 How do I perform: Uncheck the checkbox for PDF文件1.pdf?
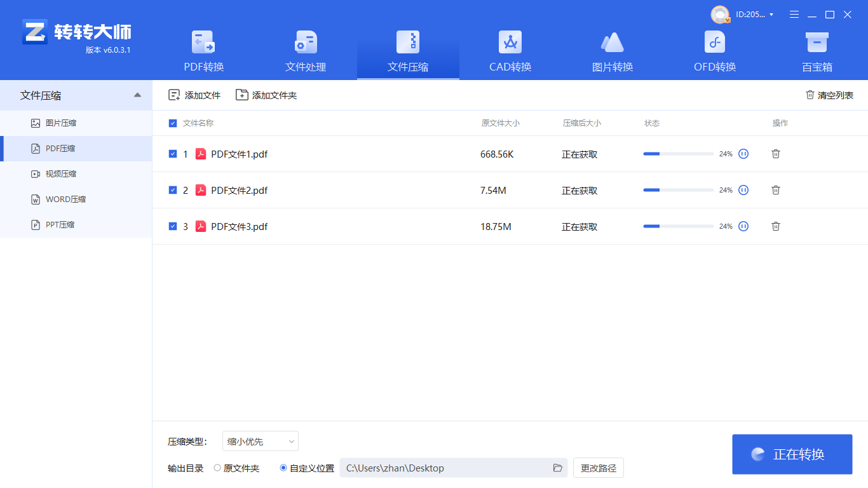pyautogui.click(x=173, y=154)
